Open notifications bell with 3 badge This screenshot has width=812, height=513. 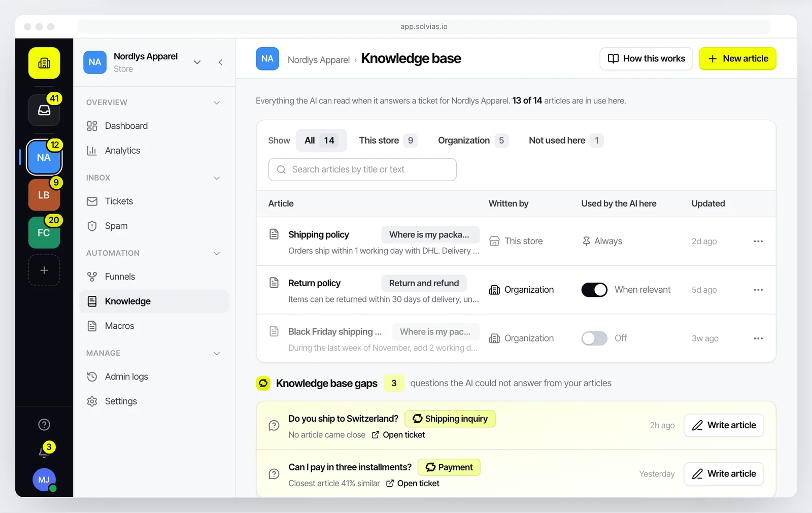(x=44, y=451)
